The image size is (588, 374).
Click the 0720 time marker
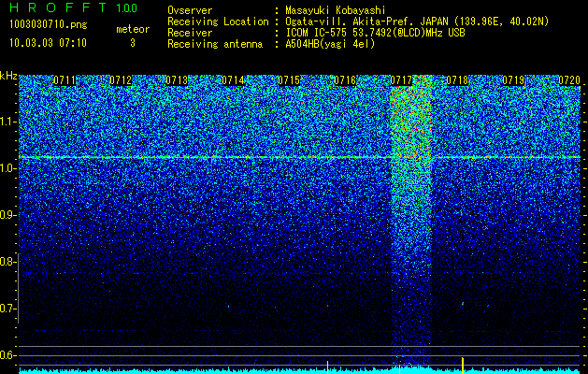(569, 80)
